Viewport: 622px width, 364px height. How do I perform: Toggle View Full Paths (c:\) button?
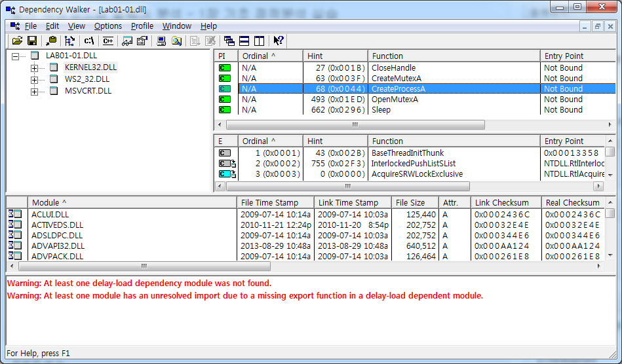(x=89, y=41)
